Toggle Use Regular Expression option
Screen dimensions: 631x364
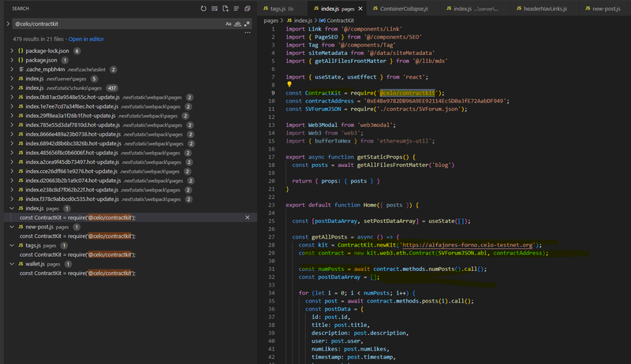pyautogui.click(x=247, y=24)
